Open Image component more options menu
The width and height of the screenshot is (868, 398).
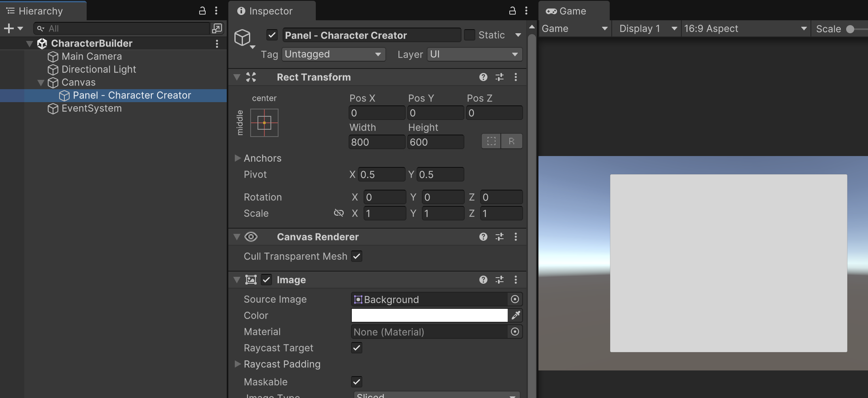click(x=515, y=280)
